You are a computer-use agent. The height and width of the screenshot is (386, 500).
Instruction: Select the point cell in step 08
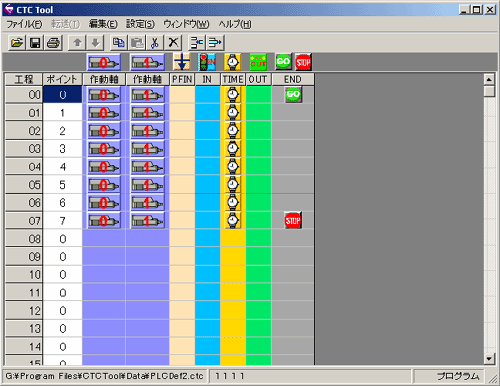[63, 239]
